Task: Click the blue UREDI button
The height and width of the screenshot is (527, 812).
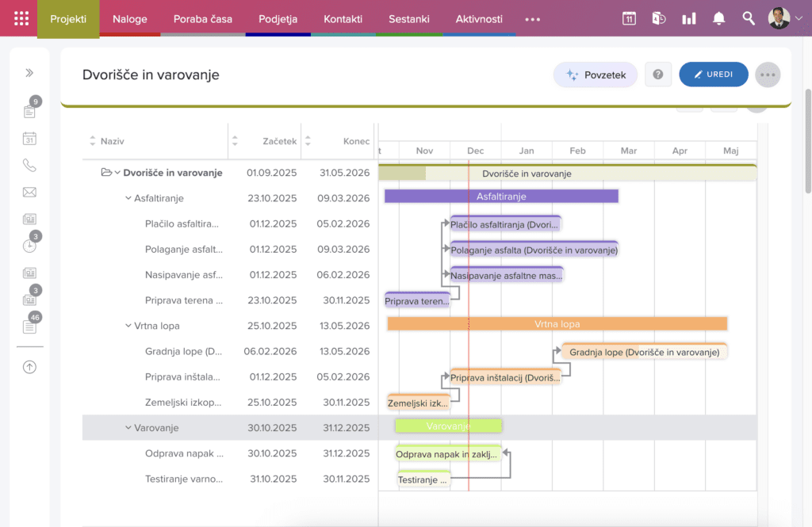Action: tap(713, 74)
